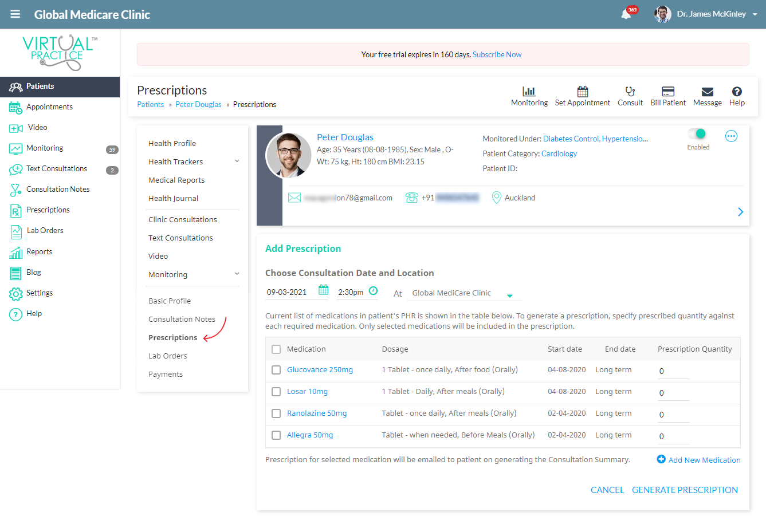766x532 pixels.
Task: Open Lab Orders in patient menu
Action: coord(167,356)
